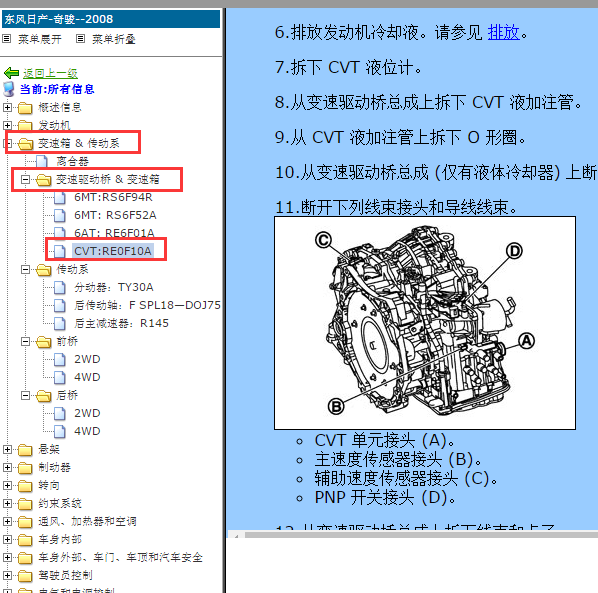Click the 后传动轴 page icon
Image resolution: width=598 pixels, height=593 pixels.
[59, 305]
